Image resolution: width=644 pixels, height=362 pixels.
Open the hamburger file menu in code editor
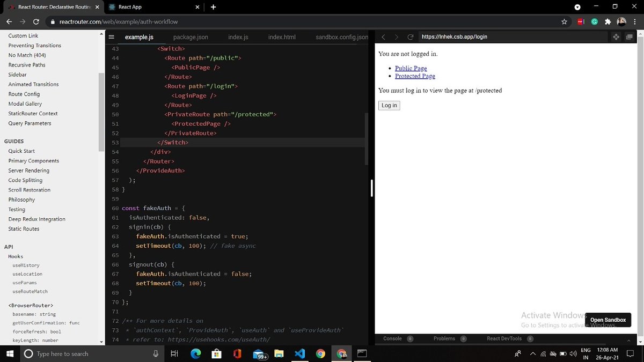click(112, 37)
